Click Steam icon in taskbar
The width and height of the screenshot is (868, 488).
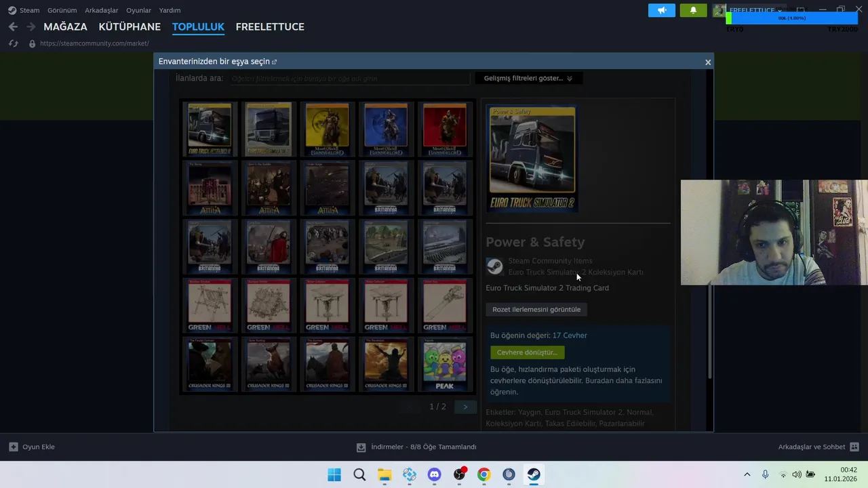534,474
